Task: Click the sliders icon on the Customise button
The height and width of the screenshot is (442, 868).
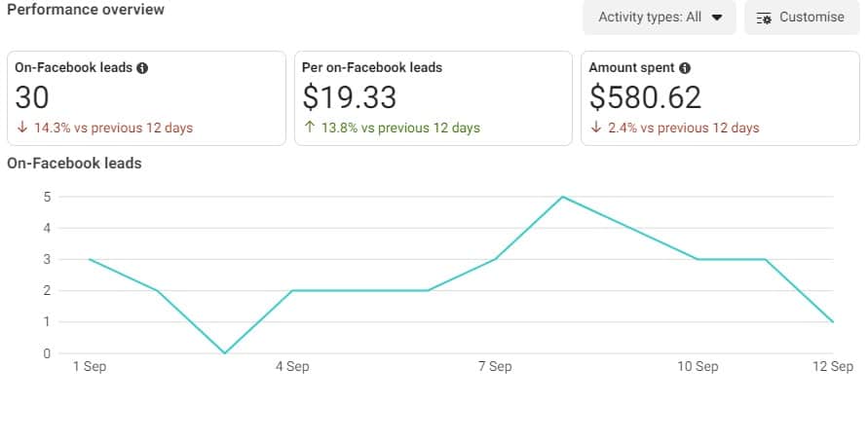Action: coord(764,18)
